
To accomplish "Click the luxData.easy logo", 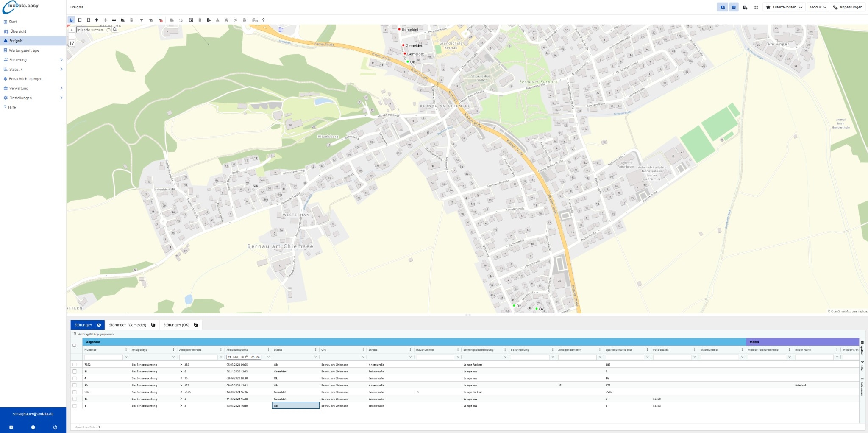I will pyautogui.click(x=21, y=7).
